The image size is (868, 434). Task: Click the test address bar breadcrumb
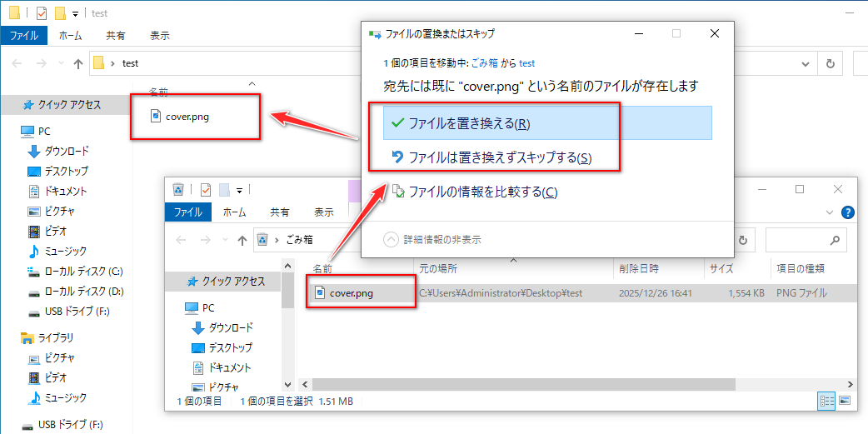[x=130, y=63]
